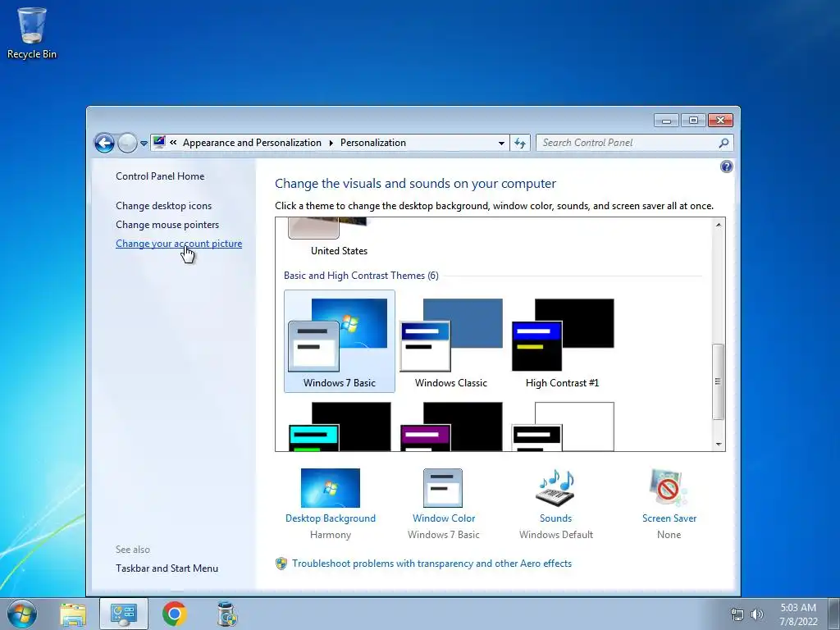The image size is (840, 630).
Task: Click the magnifier search icon
Action: pyautogui.click(x=724, y=143)
